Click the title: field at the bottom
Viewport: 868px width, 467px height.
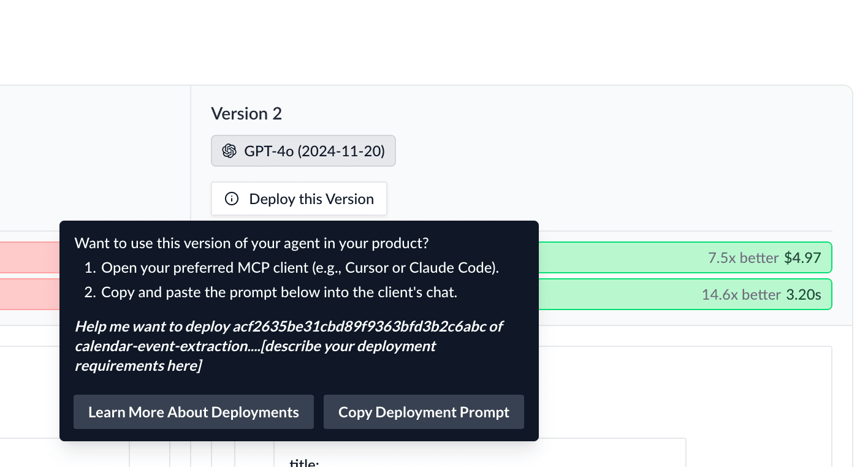303,463
